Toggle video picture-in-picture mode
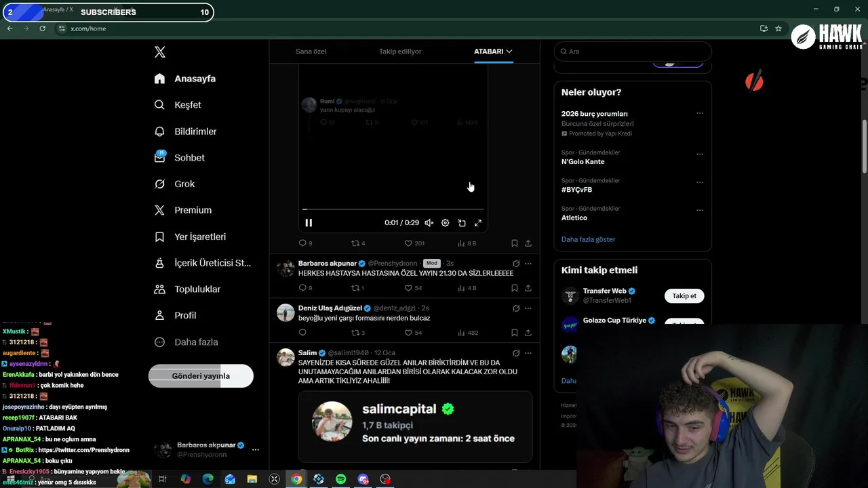This screenshot has width=868, height=488. tap(462, 223)
